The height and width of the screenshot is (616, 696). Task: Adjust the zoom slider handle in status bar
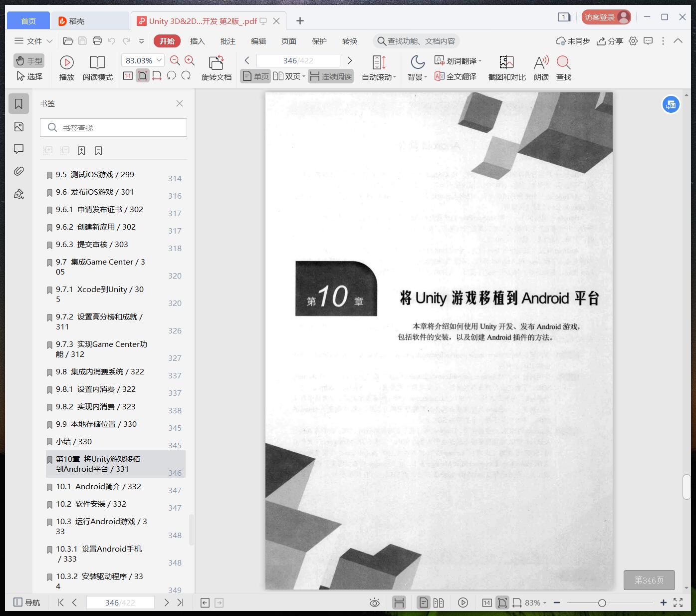pos(602,603)
